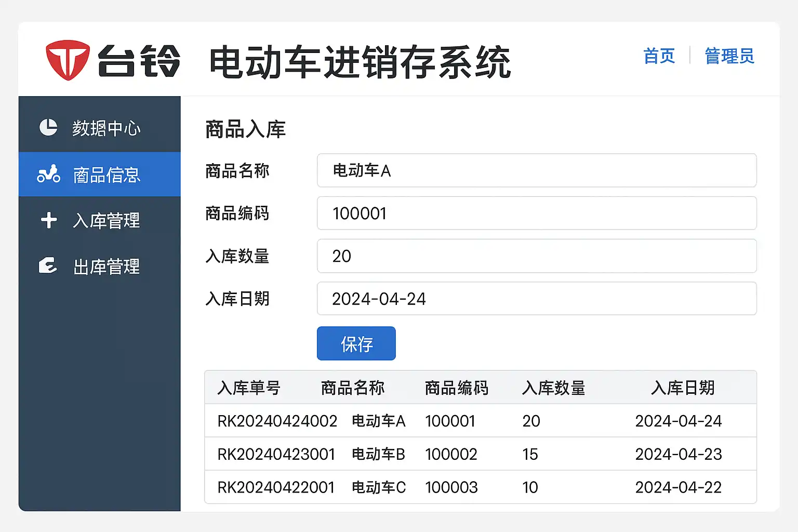Viewport: 798px width, 532px height.
Task: Open the 管理员 link in the header
Action: [x=729, y=56]
